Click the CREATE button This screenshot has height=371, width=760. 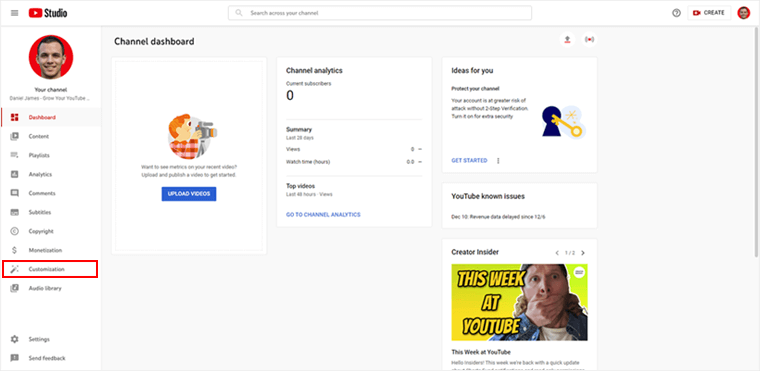click(709, 13)
